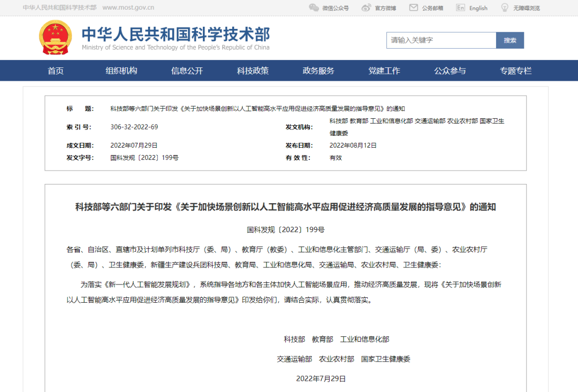Image resolution: width=578 pixels, height=392 pixels.
Task: Open the official Weibo icon
Action: point(366,7)
